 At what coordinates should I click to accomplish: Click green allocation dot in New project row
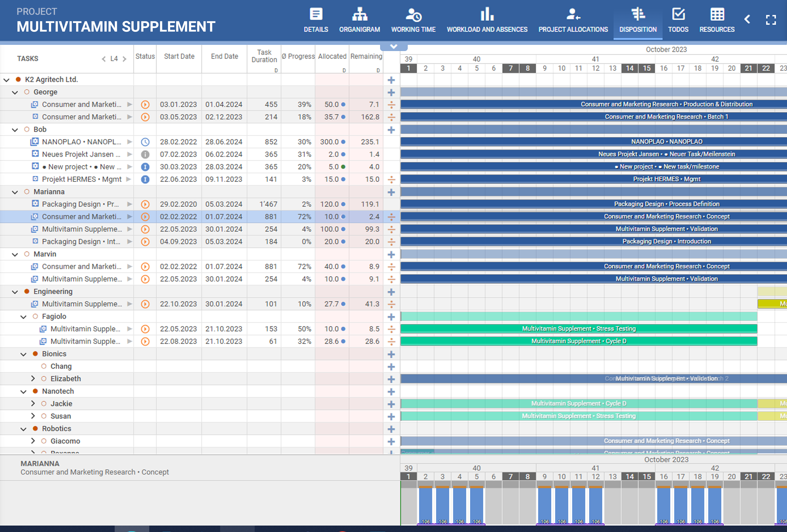343,167
